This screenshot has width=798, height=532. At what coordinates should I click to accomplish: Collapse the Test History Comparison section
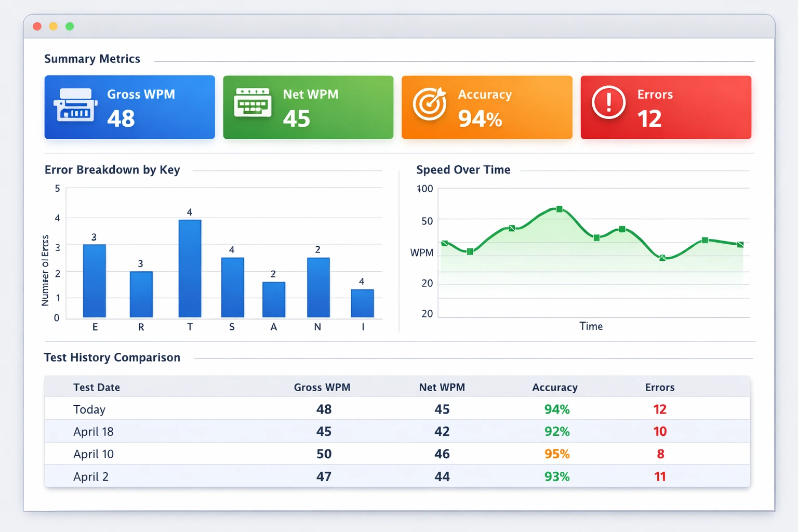point(112,357)
